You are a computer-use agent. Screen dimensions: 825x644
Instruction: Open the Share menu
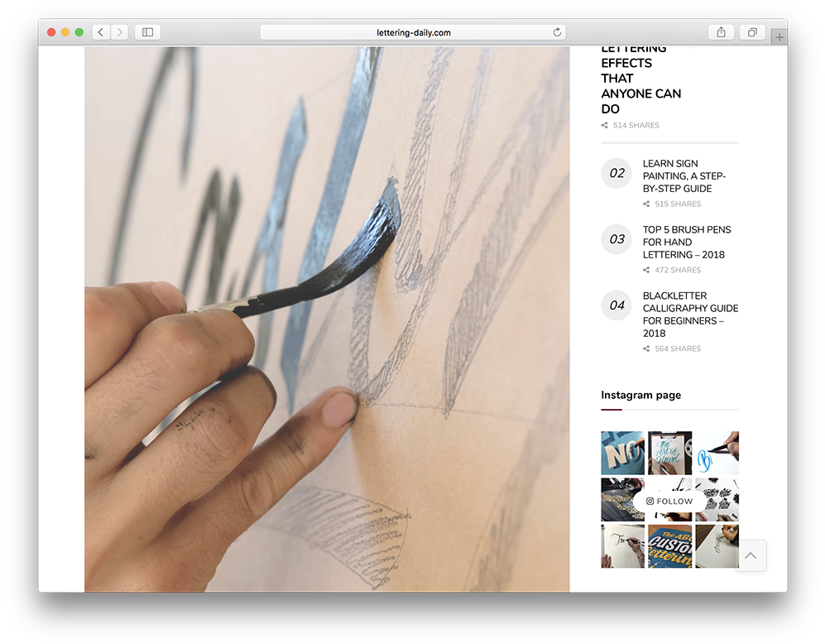click(720, 31)
